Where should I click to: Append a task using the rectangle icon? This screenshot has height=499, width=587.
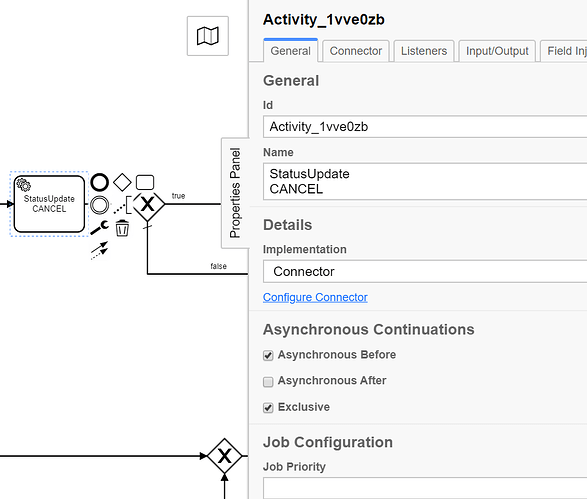click(145, 182)
